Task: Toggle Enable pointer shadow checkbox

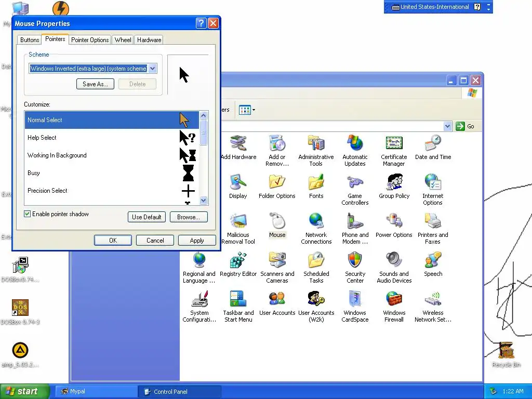Action: click(28, 214)
